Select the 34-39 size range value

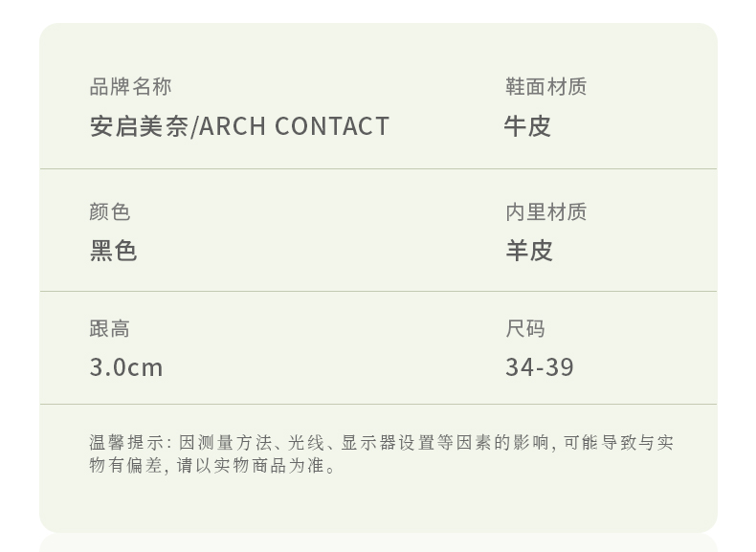tap(540, 367)
